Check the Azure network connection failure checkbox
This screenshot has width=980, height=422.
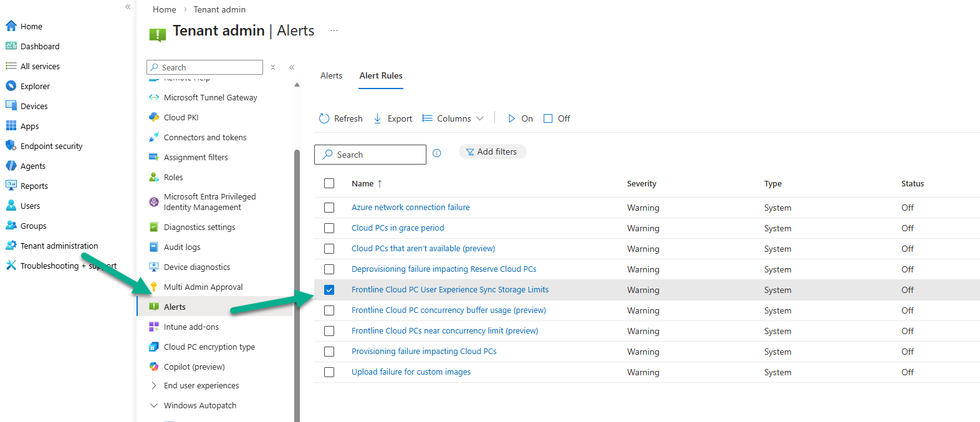pyautogui.click(x=329, y=208)
